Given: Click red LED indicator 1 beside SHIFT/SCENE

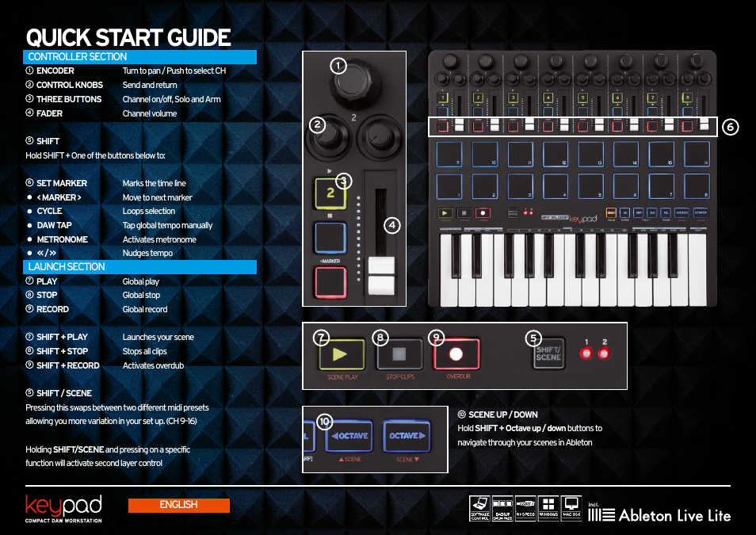Looking at the screenshot, I should click(586, 353).
